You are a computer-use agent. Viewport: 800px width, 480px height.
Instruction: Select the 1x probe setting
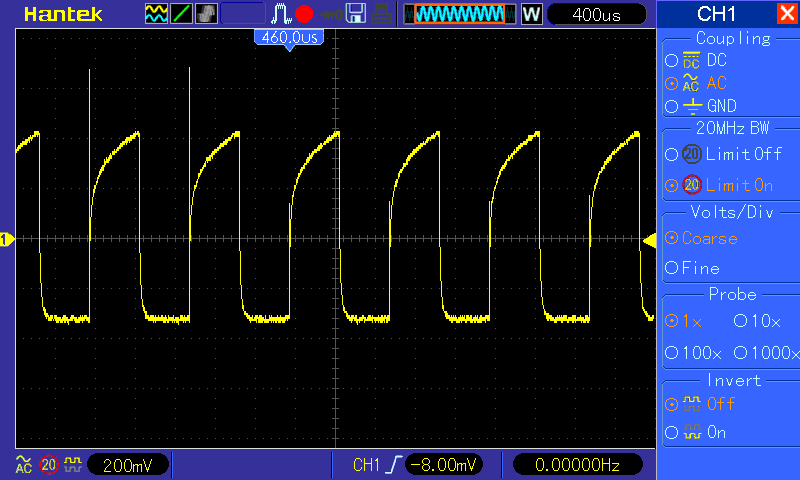[x=684, y=321]
